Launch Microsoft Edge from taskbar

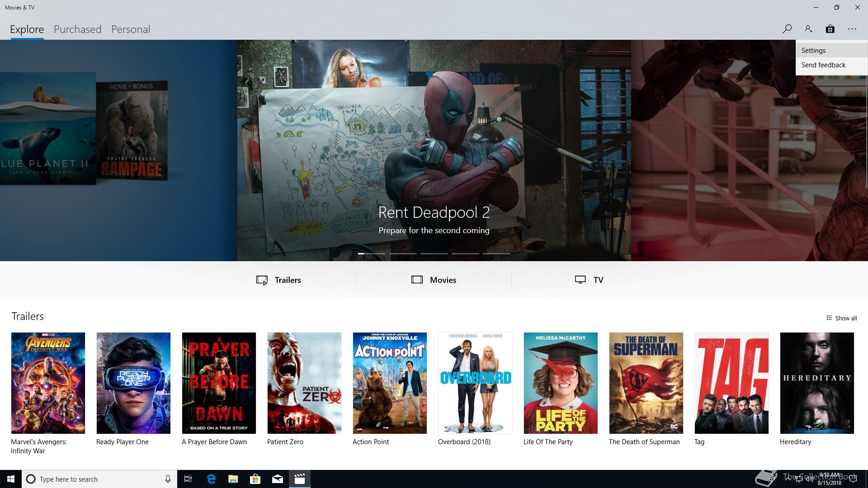pyautogui.click(x=211, y=479)
